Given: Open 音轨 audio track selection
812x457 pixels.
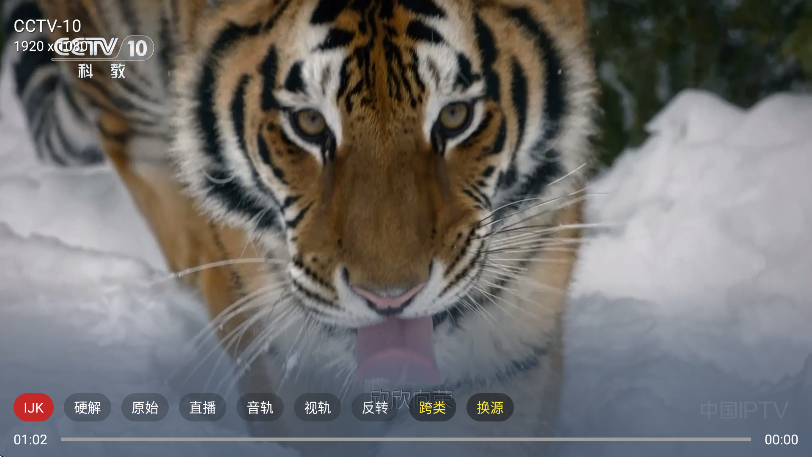Looking at the screenshot, I should pos(260,407).
